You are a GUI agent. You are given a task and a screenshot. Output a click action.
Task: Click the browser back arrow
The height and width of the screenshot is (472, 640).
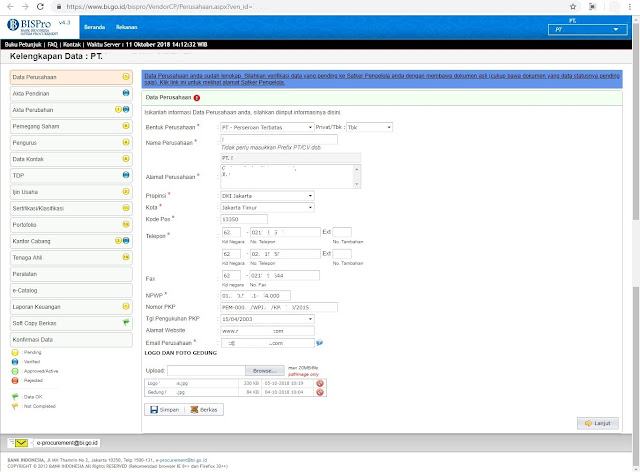pos(10,7)
